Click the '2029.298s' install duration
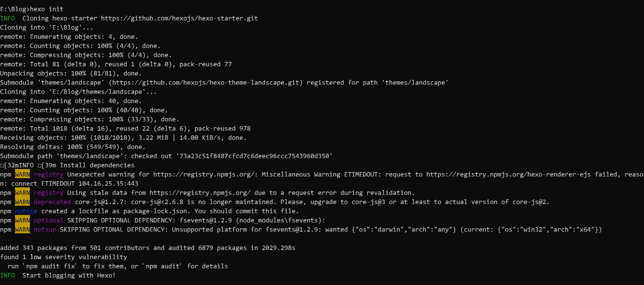644x285 pixels. 278,248
